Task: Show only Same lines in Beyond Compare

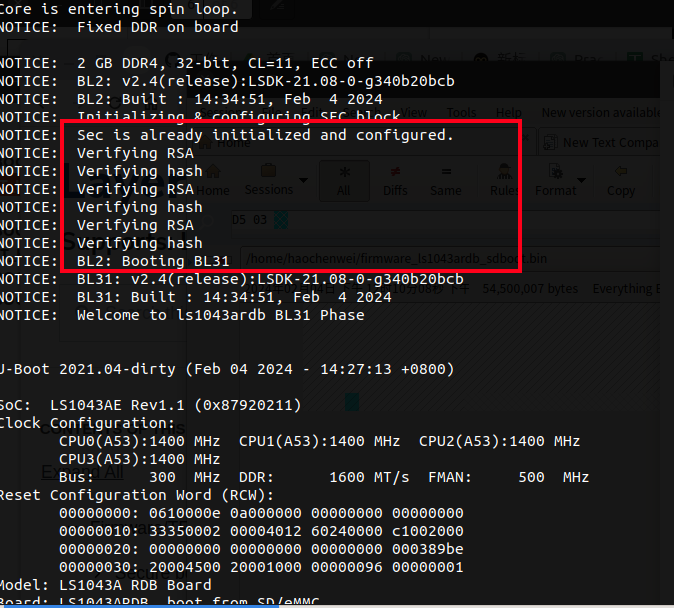Action: [446, 181]
